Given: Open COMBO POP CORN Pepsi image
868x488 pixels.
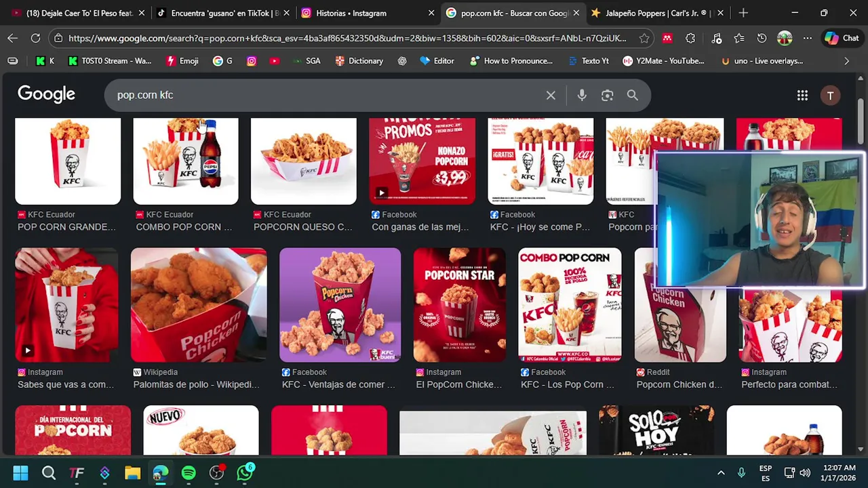Looking at the screenshot, I should (x=186, y=161).
